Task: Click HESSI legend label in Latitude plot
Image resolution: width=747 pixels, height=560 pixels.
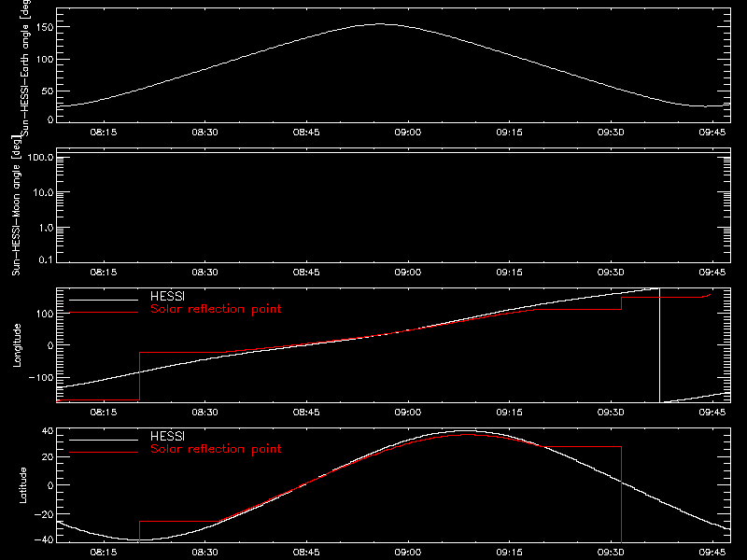Action: tap(167, 436)
